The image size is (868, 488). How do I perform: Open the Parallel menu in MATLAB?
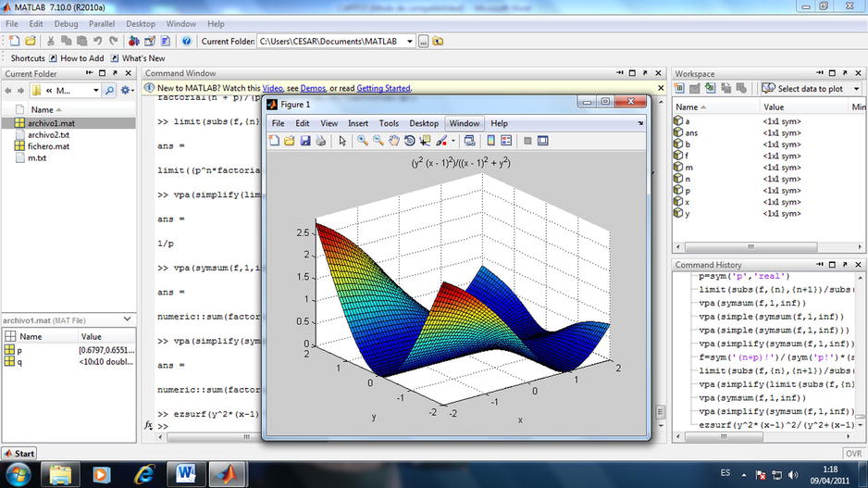[102, 23]
